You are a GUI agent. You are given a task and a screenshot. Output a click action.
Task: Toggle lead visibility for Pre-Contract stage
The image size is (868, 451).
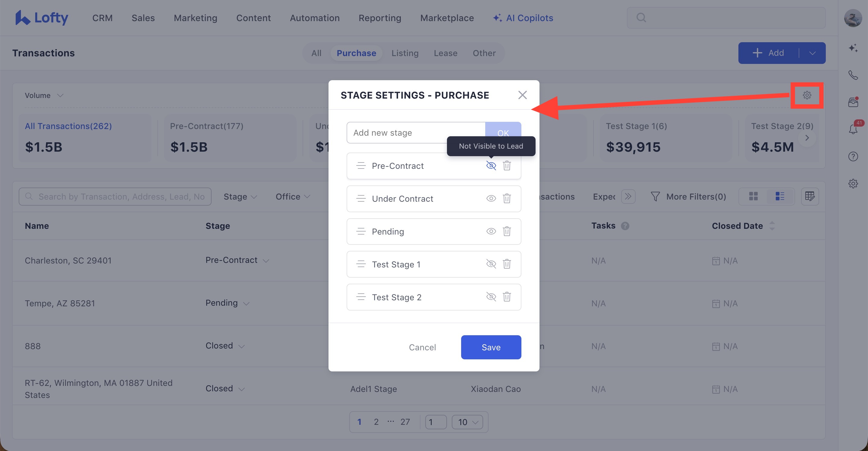pos(491,166)
